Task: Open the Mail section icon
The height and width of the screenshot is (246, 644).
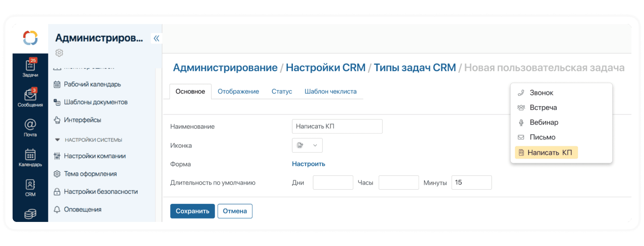Action: (x=30, y=127)
